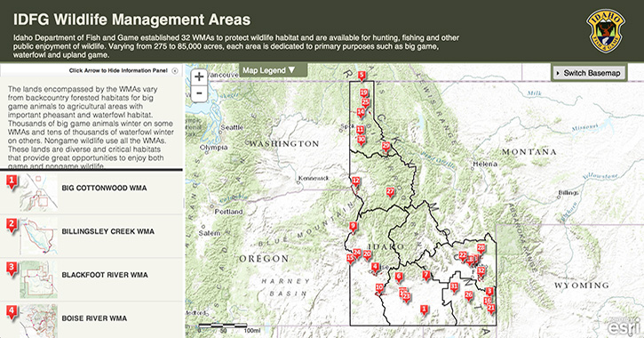Open Big Cottonwood WMA thumbnail
The width and height of the screenshot is (644, 338).
point(38,192)
